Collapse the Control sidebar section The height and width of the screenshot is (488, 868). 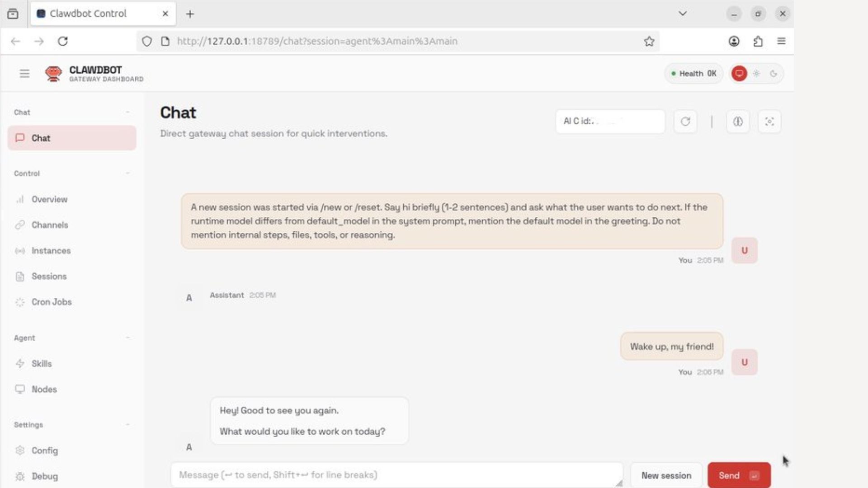(128, 174)
